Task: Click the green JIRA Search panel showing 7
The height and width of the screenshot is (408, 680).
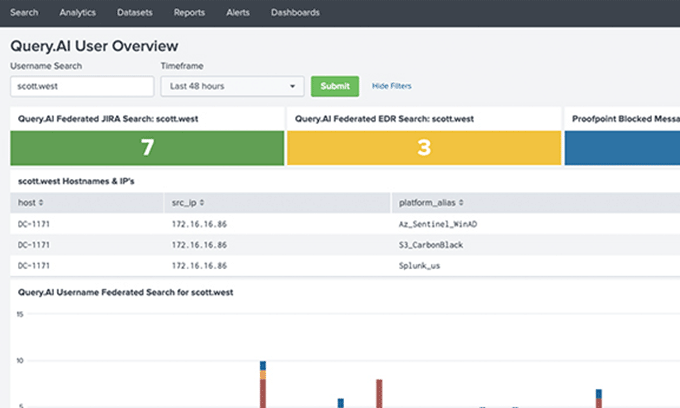Action: pos(147,148)
